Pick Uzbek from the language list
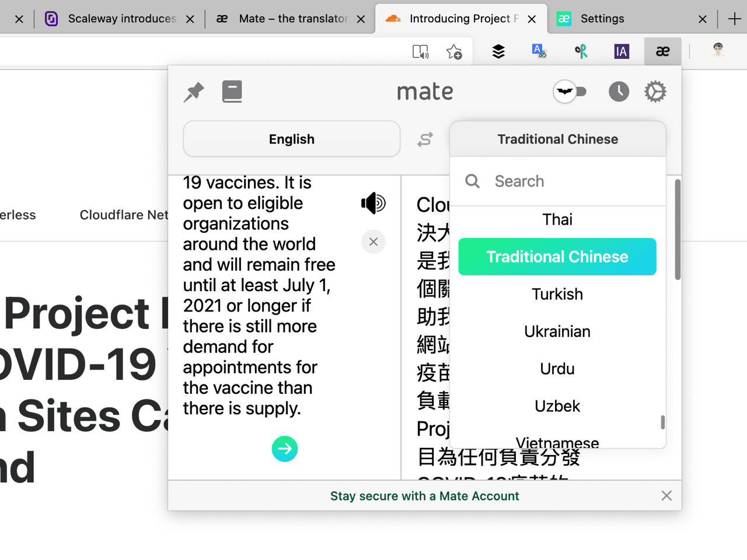The height and width of the screenshot is (560, 747). (x=557, y=406)
